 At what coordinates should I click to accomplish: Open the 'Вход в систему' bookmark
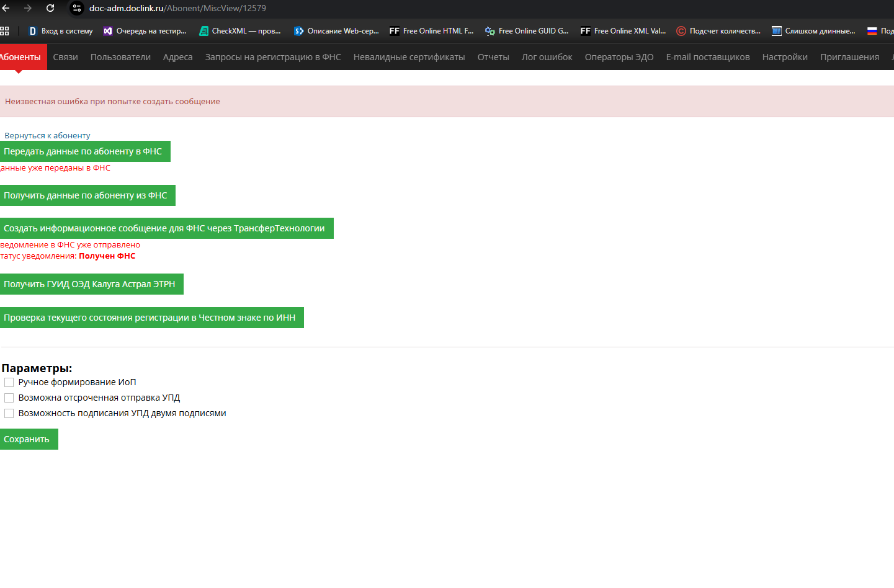point(61,31)
